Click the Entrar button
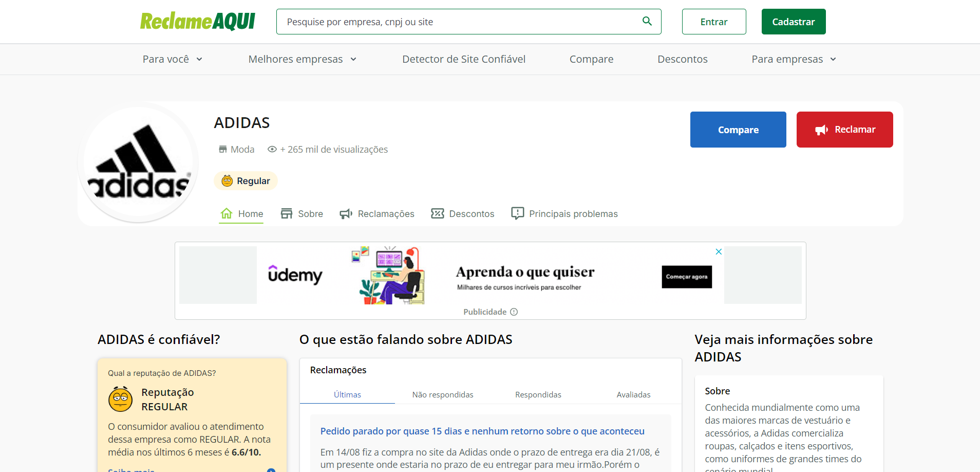The height and width of the screenshot is (472, 980). pos(714,22)
